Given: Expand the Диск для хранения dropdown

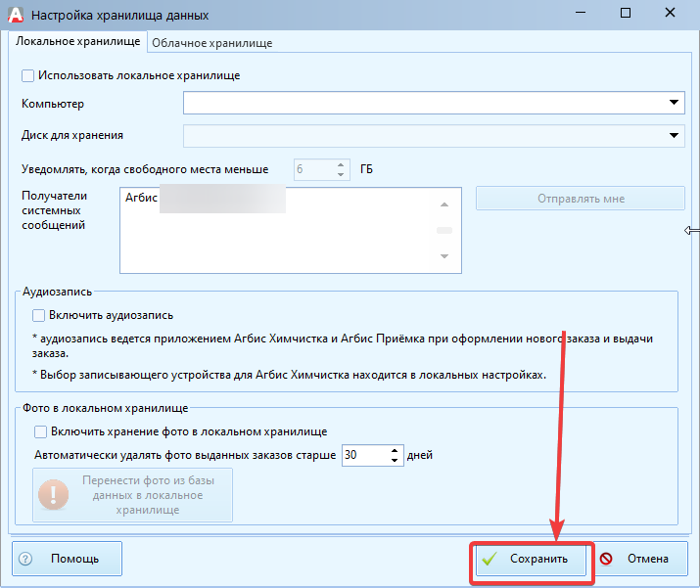Looking at the screenshot, I should [x=675, y=135].
